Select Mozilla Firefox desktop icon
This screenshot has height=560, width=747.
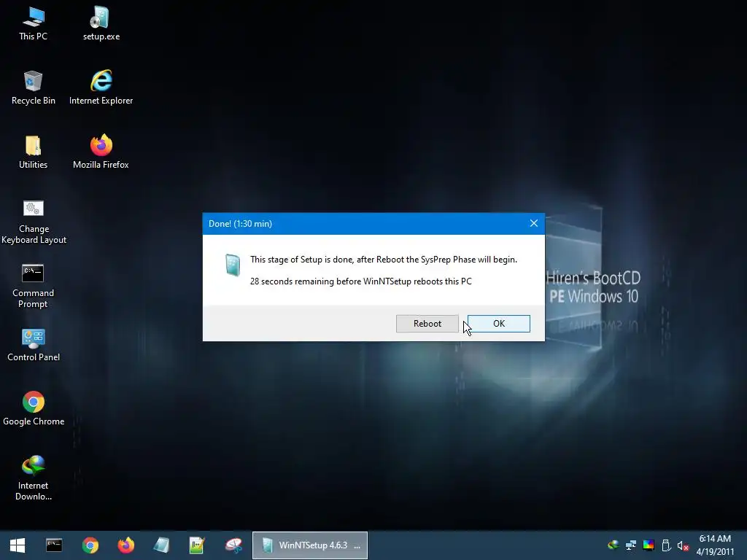(101, 152)
